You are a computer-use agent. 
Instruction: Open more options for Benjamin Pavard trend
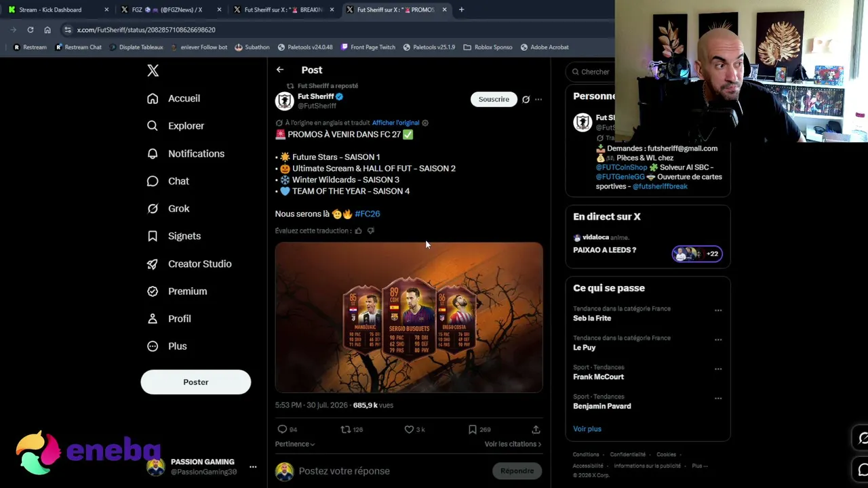718,398
